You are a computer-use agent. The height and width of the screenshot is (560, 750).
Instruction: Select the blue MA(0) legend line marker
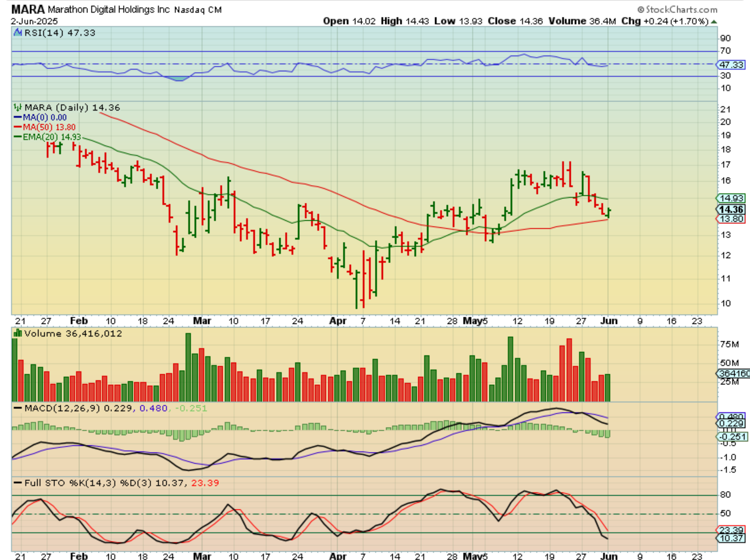point(17,117)
